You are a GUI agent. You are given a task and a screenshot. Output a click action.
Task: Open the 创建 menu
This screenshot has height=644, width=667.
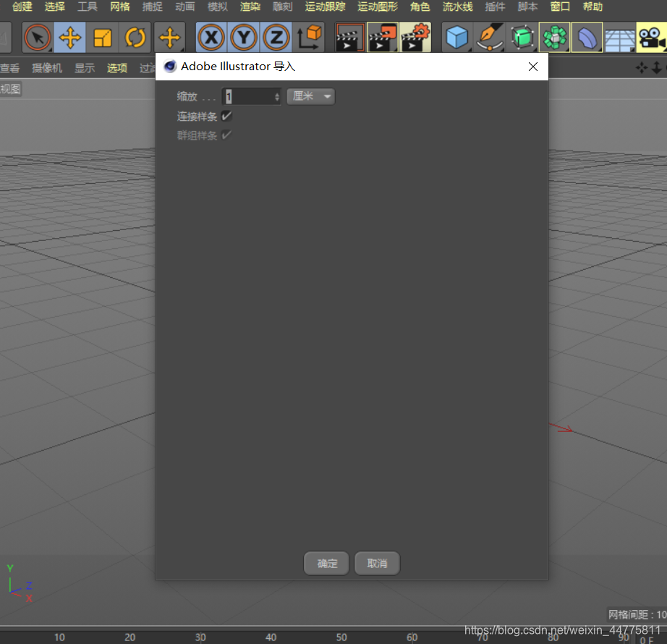click(22, 7)
